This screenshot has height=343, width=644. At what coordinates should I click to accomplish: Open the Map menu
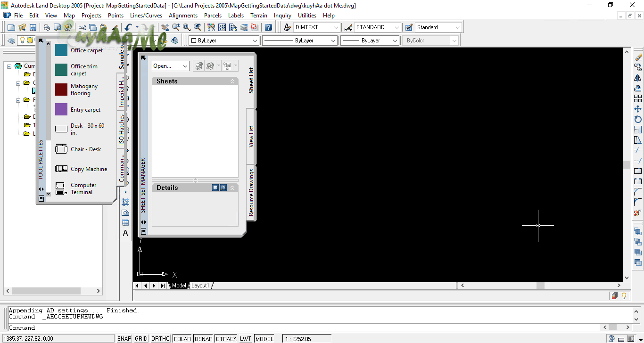click(x=69, y=16)
